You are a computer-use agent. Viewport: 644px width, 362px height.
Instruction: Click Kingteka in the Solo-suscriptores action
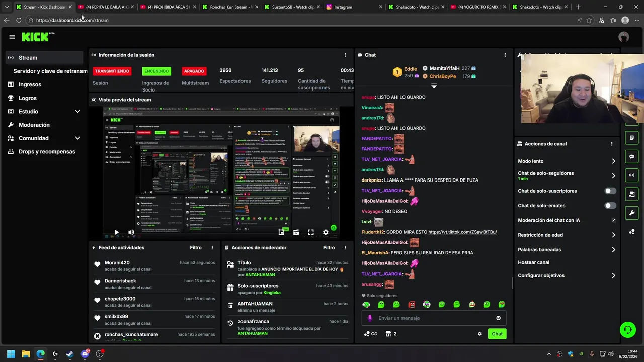click(272, 293)
